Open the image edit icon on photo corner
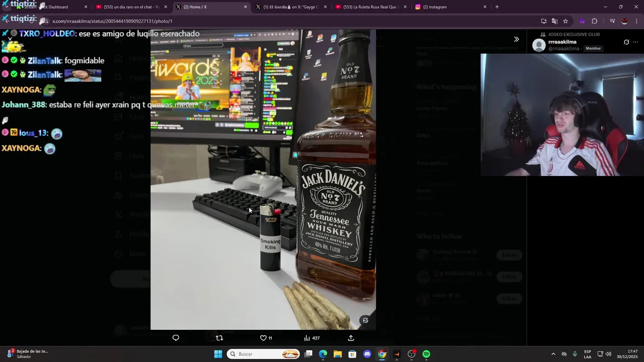This screenshot has height=362, width=644. coord(366,320)
